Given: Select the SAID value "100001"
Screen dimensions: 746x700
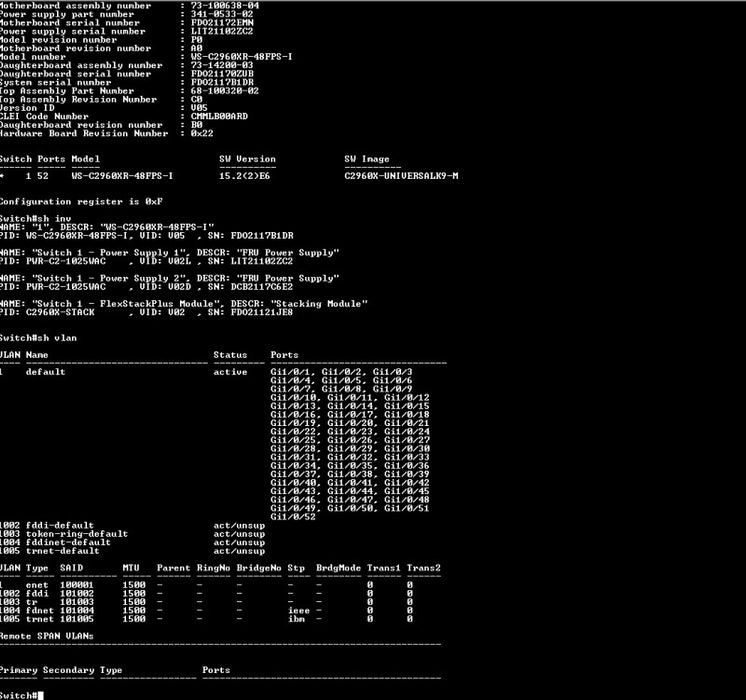Looking at the screenshot, I should (x=77, y=585).
